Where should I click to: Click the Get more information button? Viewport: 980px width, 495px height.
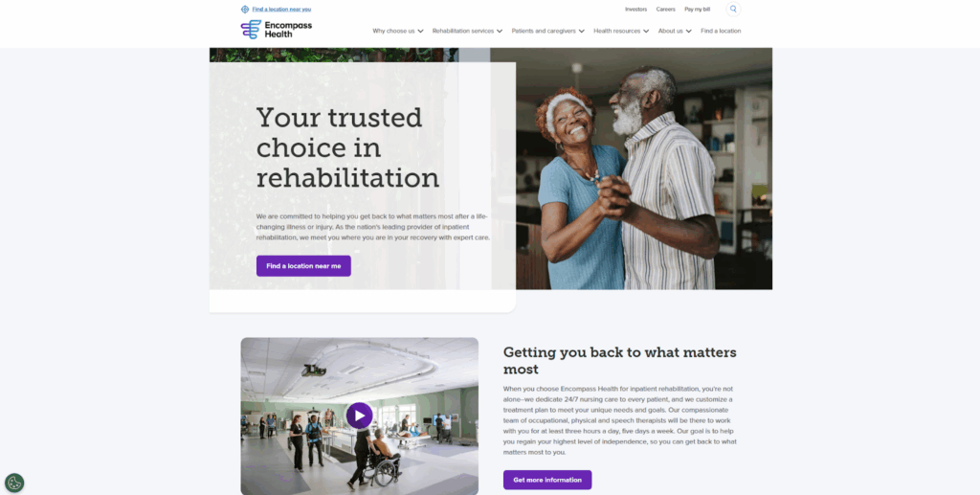pos(547,480)
